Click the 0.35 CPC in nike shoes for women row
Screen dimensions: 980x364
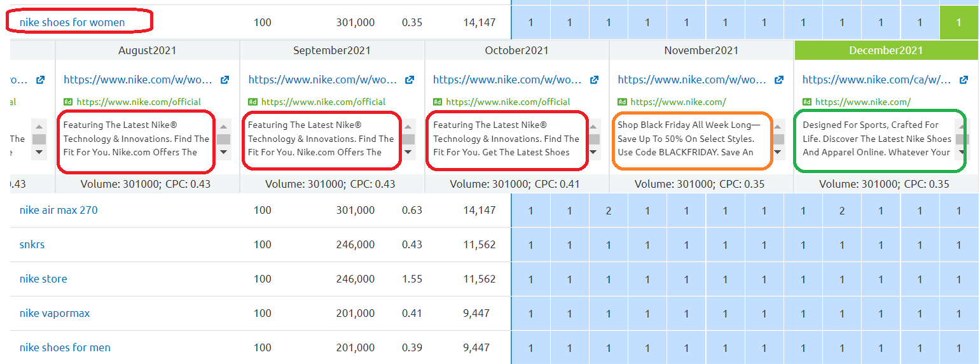412,22
